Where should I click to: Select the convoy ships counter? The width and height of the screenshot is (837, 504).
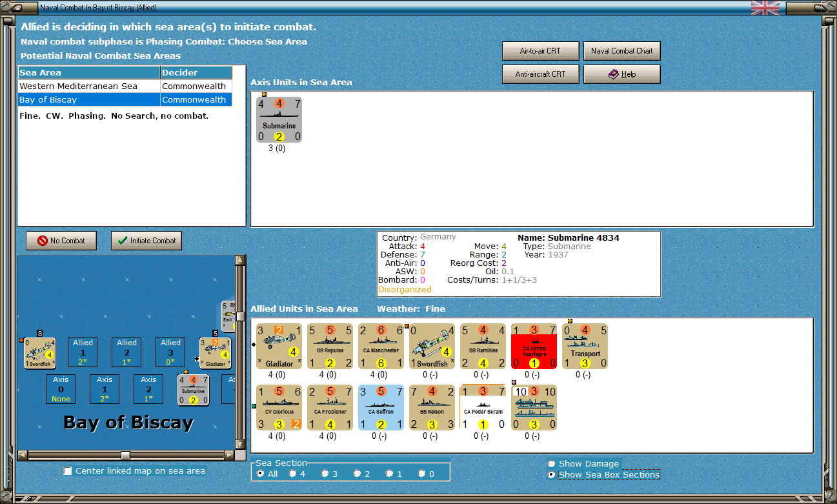pos(534,408)
